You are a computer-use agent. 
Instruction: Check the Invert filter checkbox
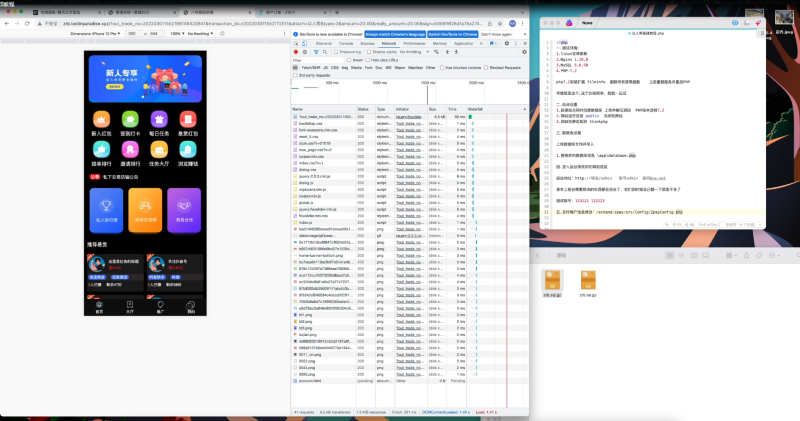[349, 60]
